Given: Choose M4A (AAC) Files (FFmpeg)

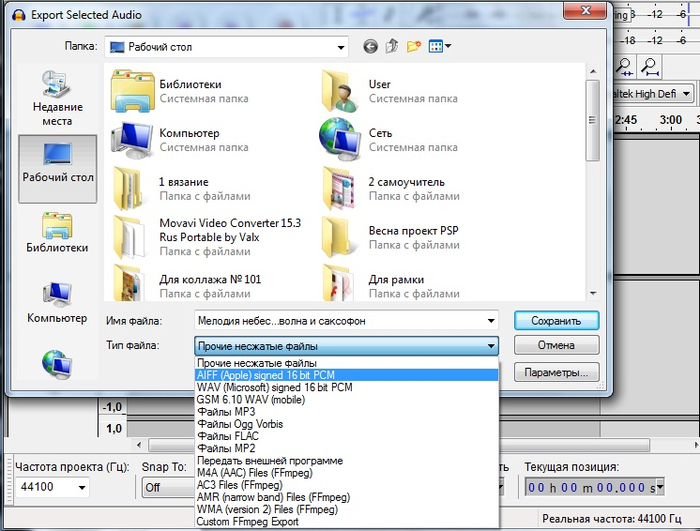Looking at the screenshot, I should pyautogui.click(x=346, y=472).
